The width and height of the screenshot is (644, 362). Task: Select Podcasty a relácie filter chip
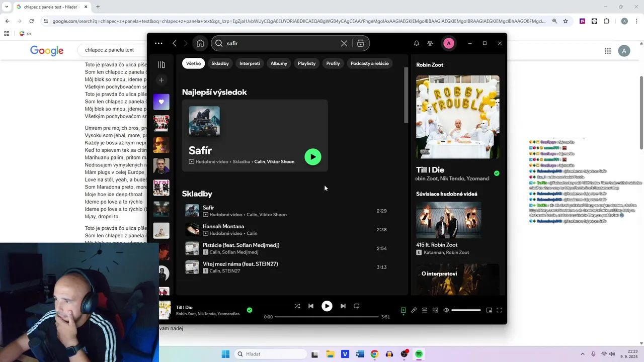pos(369,63)
